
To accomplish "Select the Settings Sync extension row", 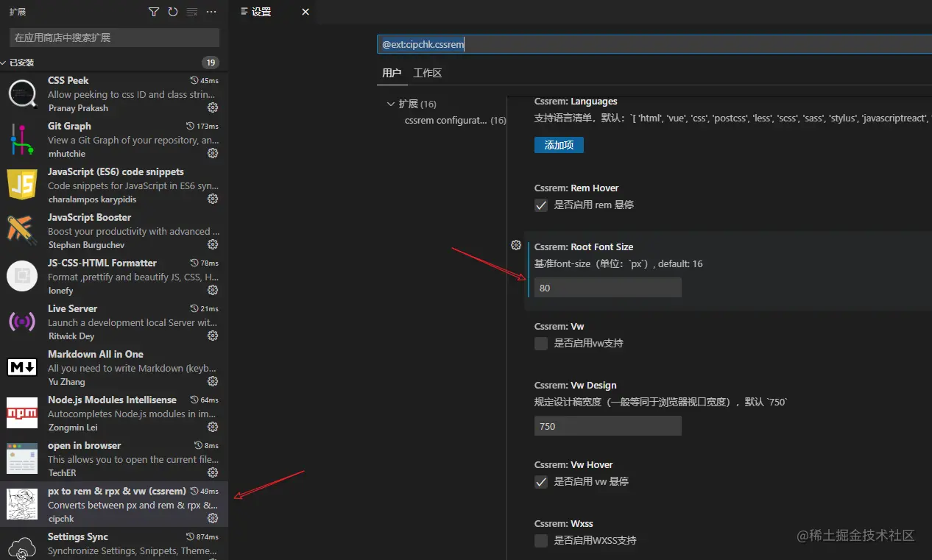I will click(x=114, y=544).
